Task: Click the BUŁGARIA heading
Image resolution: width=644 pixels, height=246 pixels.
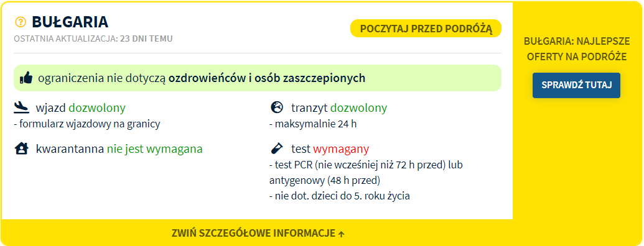Action: point(70,22)
